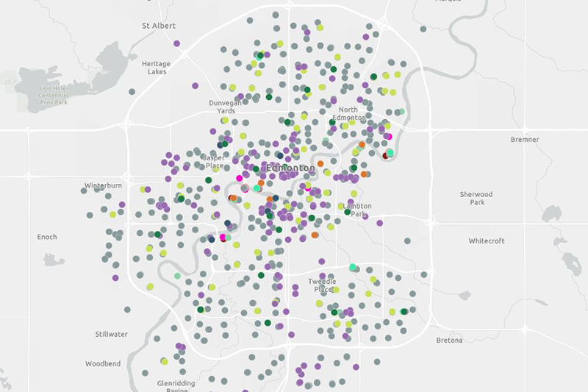Select the Tweedle Place label
588x392 pixels.
click(x=321, y=285)
